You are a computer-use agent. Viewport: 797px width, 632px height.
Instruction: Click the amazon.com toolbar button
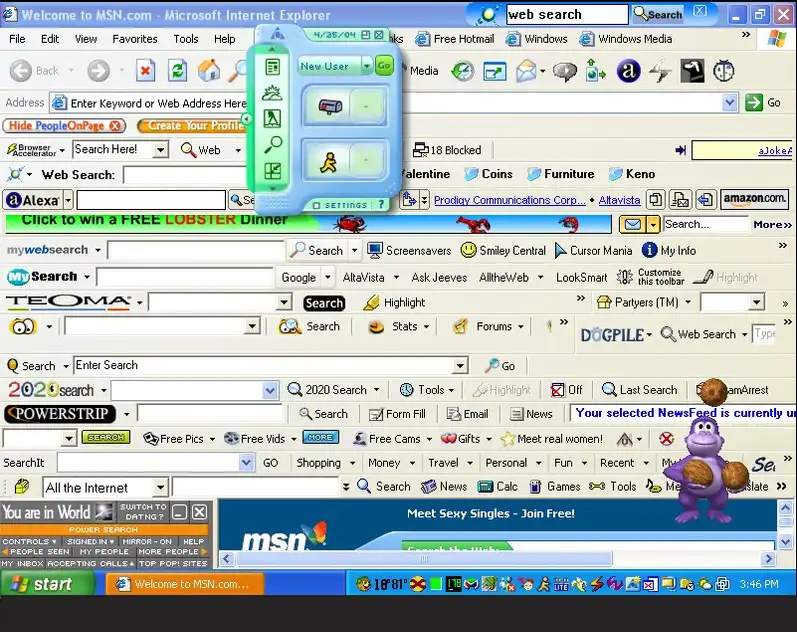(754, 200)
